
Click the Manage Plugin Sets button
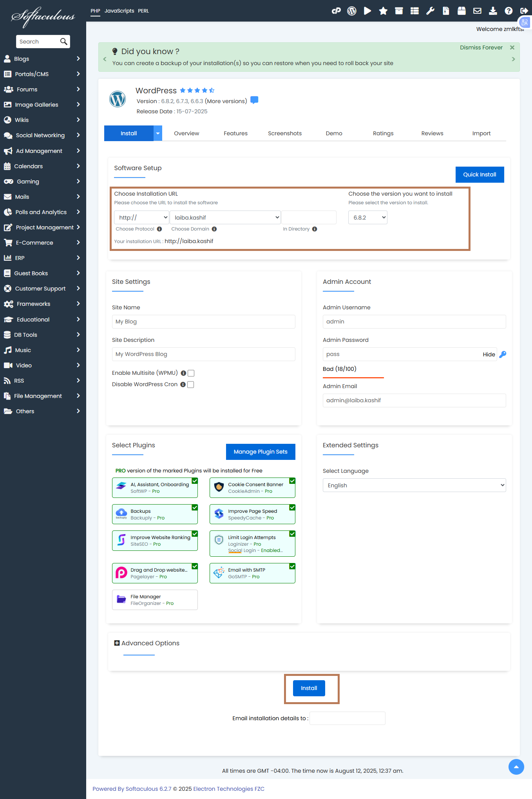coord(261,452)
